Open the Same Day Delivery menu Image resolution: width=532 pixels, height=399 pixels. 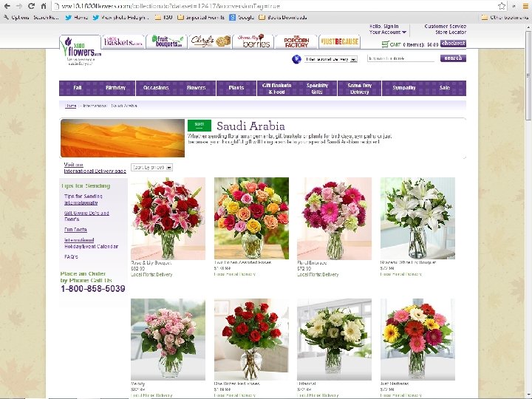tap(360, 88)
